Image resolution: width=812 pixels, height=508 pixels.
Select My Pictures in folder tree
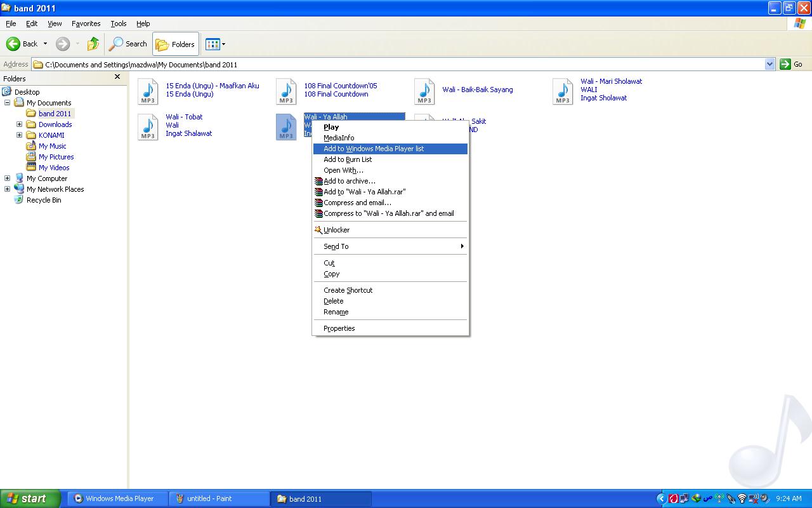[56, 157]
